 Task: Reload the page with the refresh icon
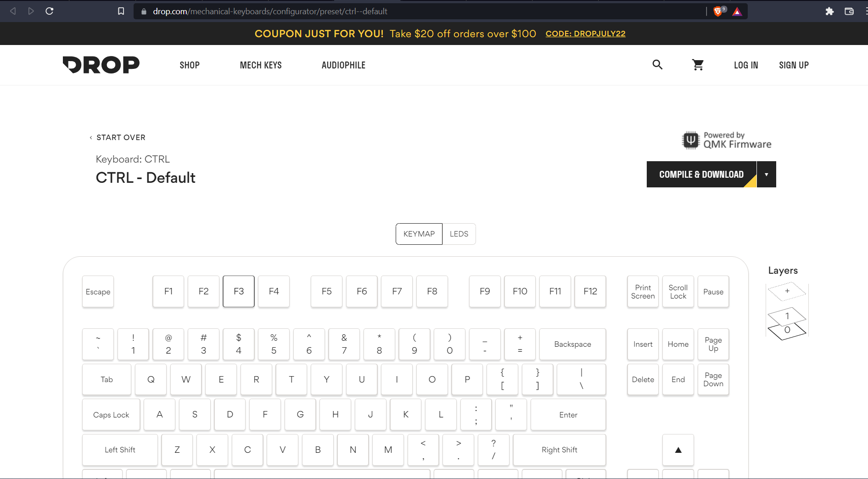click(50, 11)
